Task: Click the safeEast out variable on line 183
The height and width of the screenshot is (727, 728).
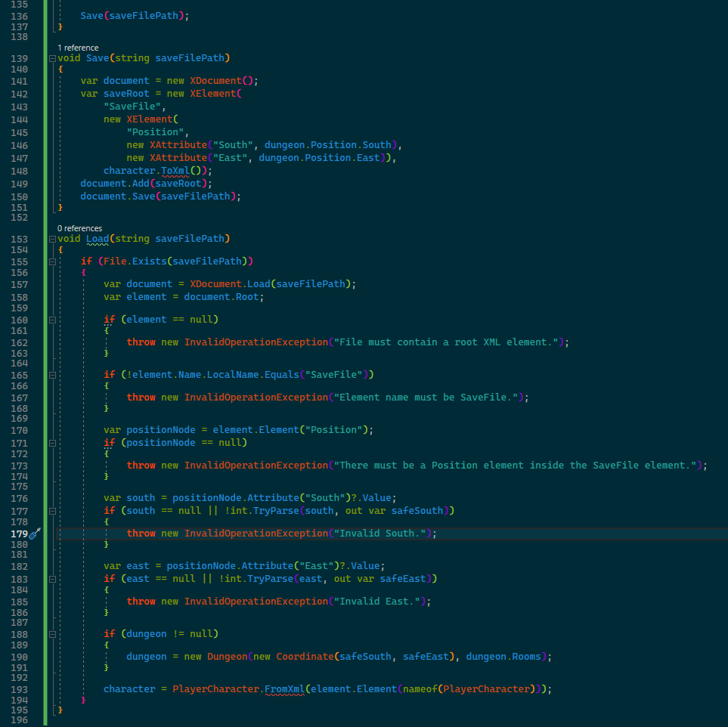Action: pyautogui.click(x=402, y=578)
